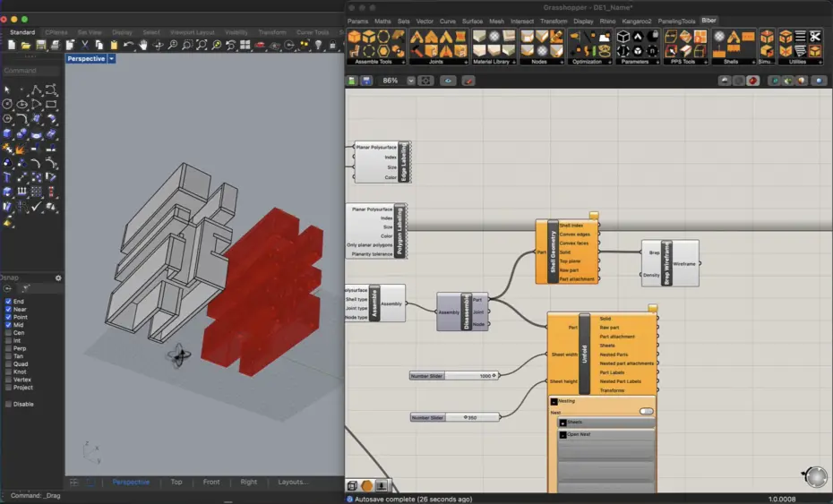Click the Grasshopper sketch pencil icon
Viewport: 833px width, 504px height.
coord(468,81)
